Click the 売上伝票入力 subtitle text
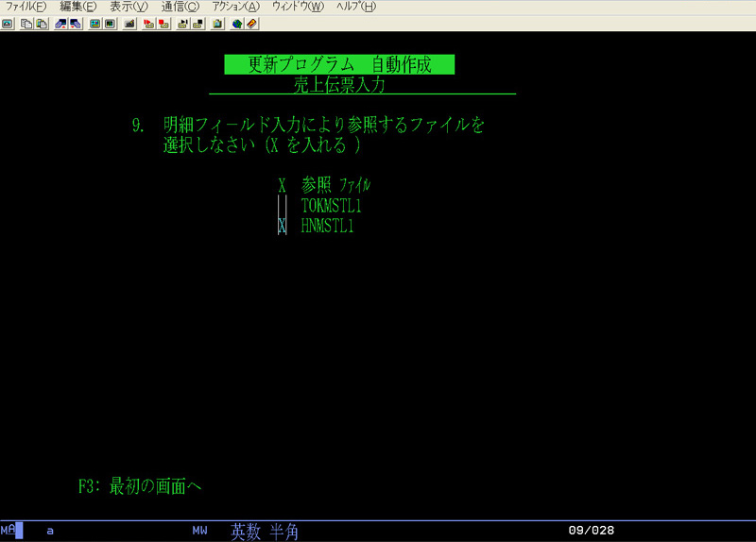The image size is (756, 542). pyautogui.click(x=339, y=85)
